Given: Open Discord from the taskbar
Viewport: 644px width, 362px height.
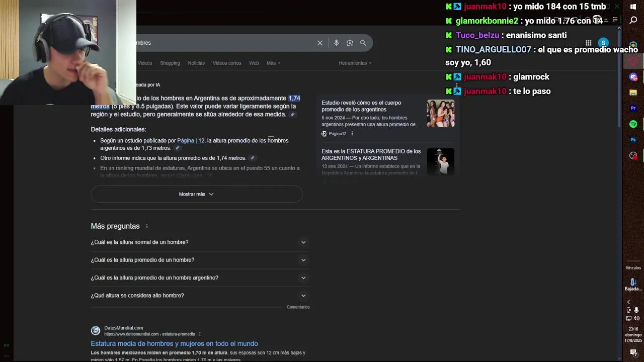Looking at the screenshot, I should pyautogui.click(x=633, y=77).
